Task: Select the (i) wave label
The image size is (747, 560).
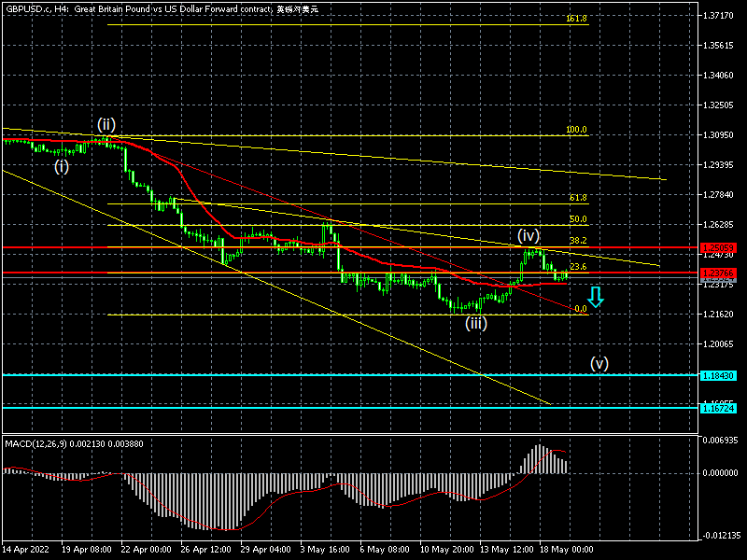Action: tap(61, 167)
